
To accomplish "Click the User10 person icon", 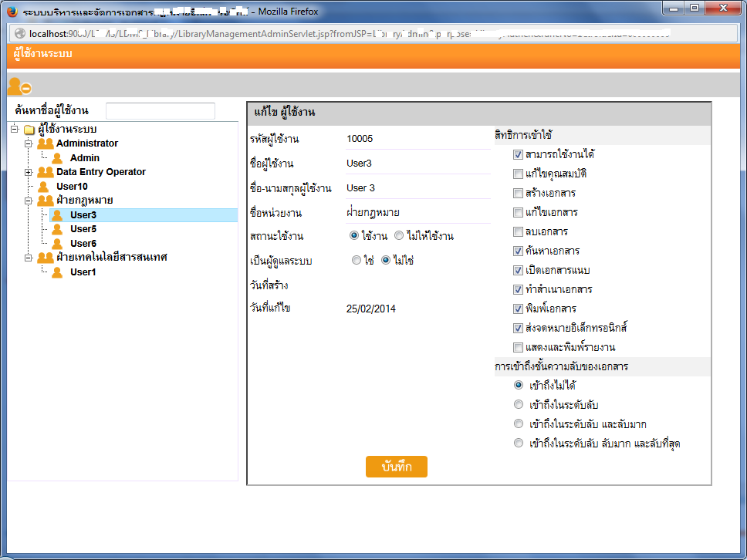I will (43, 187).
